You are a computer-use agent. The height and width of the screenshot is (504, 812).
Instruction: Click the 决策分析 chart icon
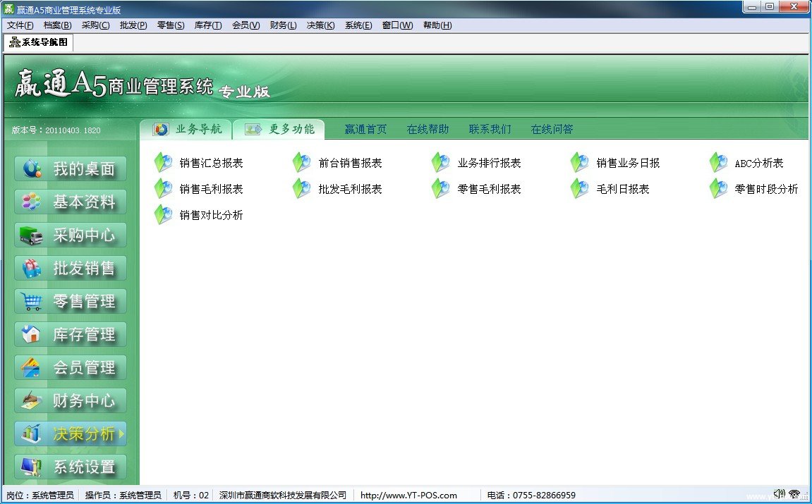pyautogui.click(x=32, y=434)
